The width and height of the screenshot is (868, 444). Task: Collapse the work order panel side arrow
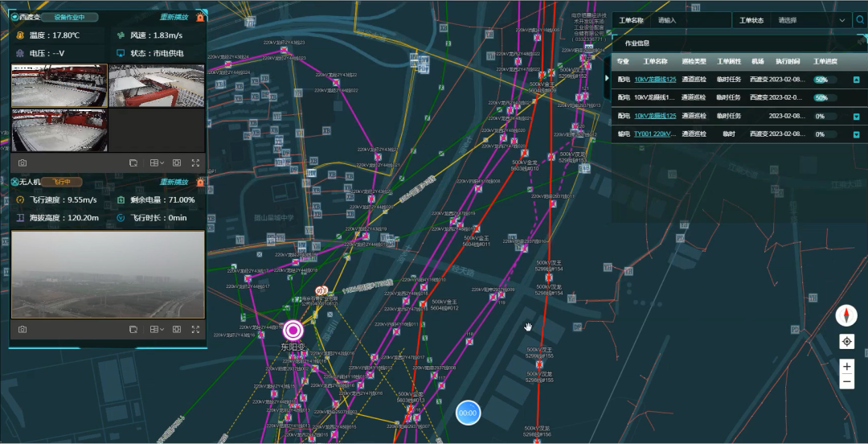coord(607,78)
